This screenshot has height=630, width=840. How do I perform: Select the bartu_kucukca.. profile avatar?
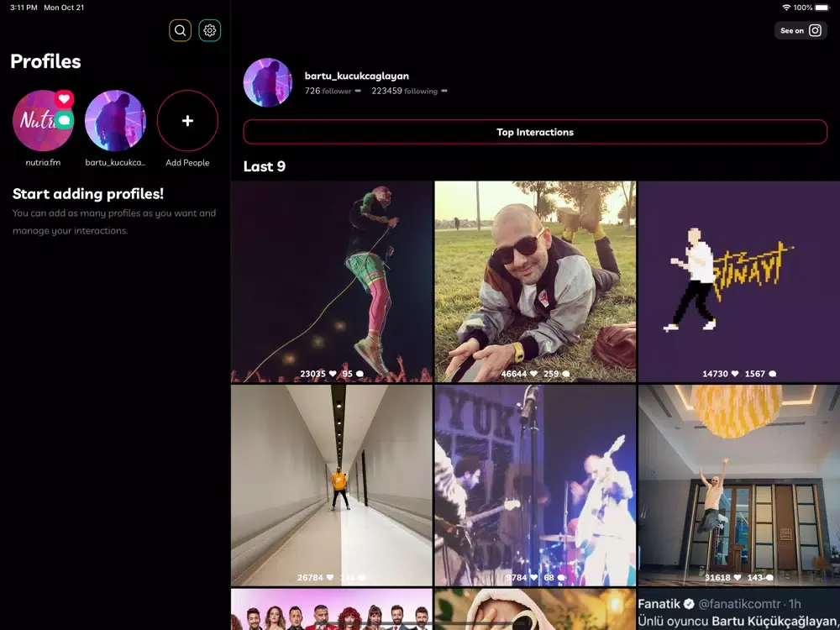coord(115,120)
